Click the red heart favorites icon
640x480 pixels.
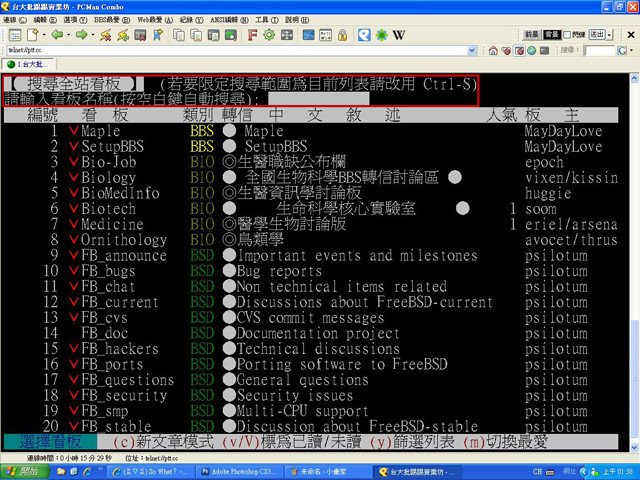(506, 51)
